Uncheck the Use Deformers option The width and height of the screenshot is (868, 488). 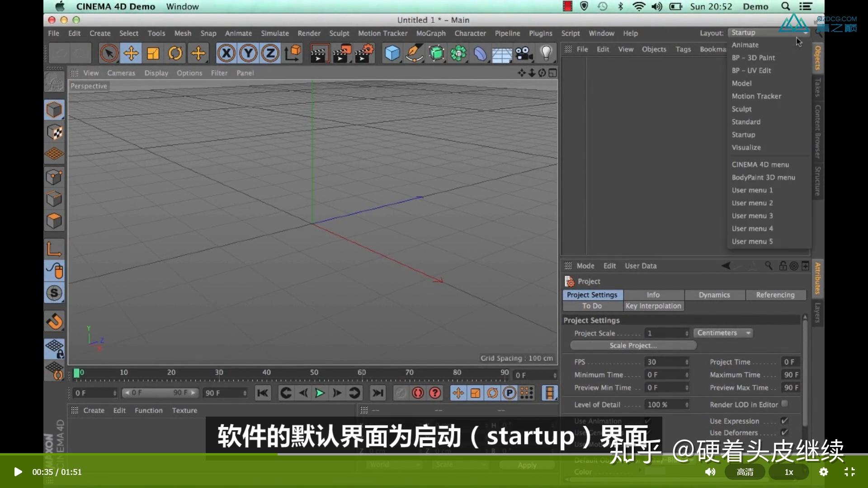click(785, 432)
